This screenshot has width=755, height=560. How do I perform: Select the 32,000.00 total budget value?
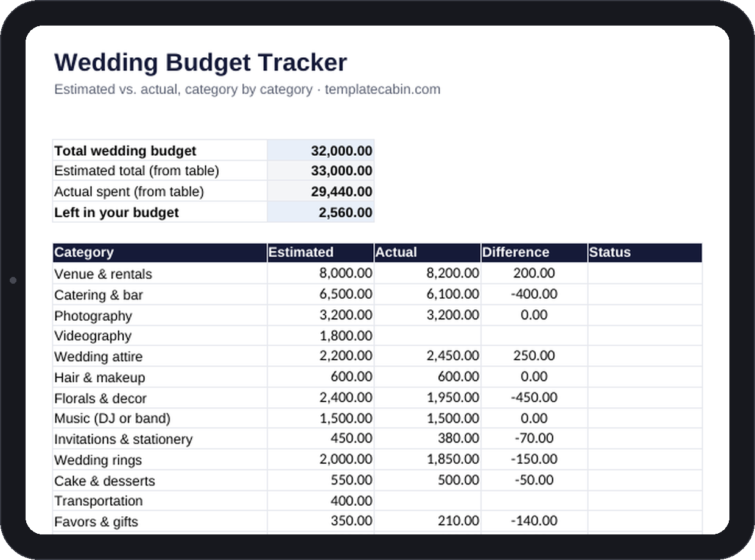pos(321,150)
